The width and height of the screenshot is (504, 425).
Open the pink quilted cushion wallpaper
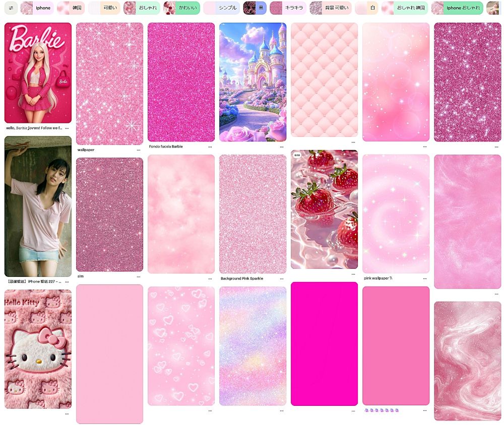(324, 80)
